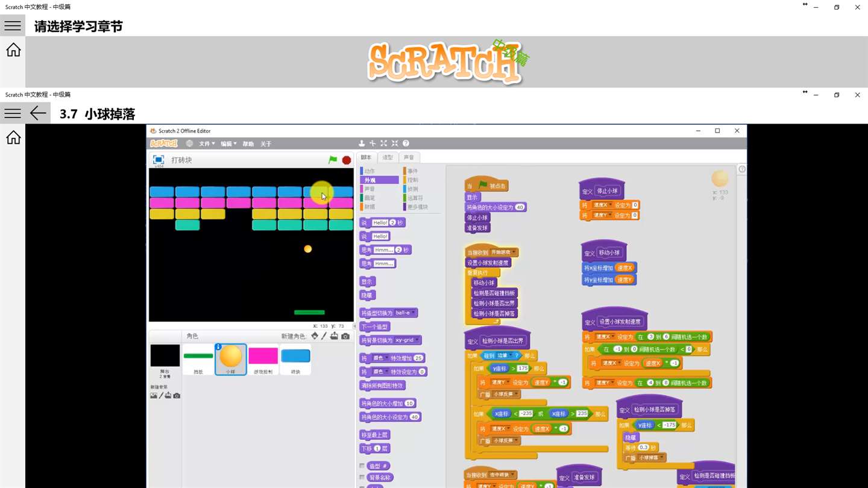Select the shrink sprite tool
Screen dimensions: 868x488
point(395,143)
